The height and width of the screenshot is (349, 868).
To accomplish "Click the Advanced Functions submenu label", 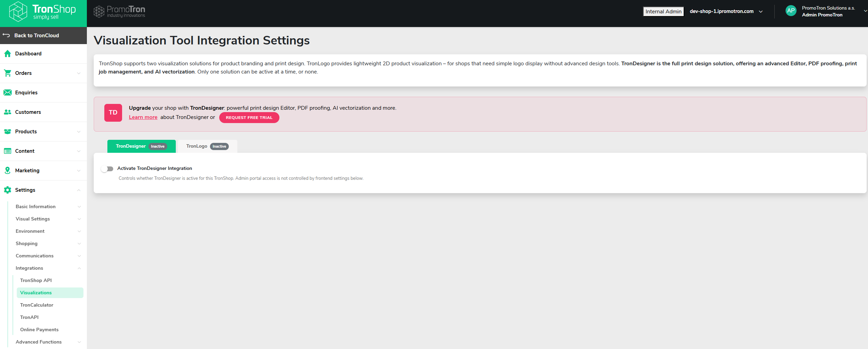I will pyautogui.click(x=39, y=342).
